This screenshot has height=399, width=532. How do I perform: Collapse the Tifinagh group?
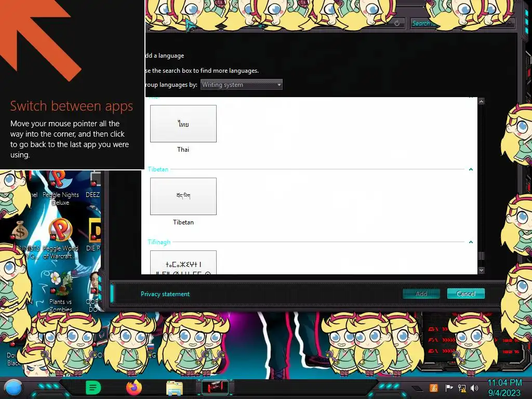[x=471, y=242]
